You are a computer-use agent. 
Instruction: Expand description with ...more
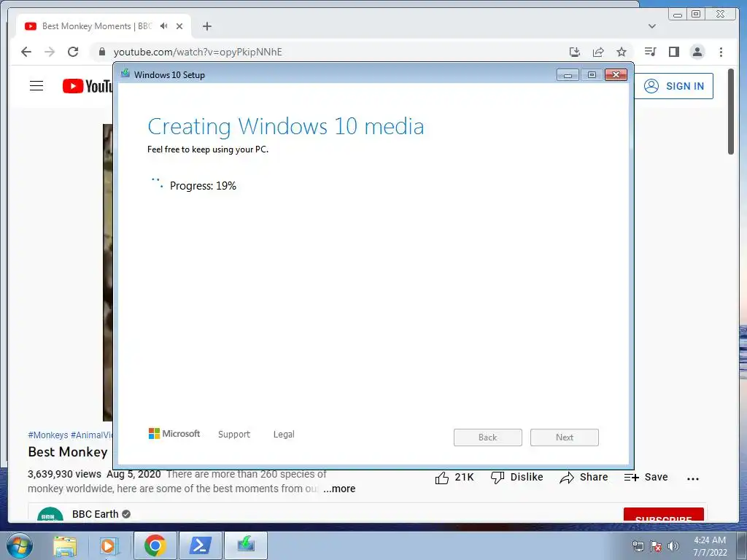(339, 489)
